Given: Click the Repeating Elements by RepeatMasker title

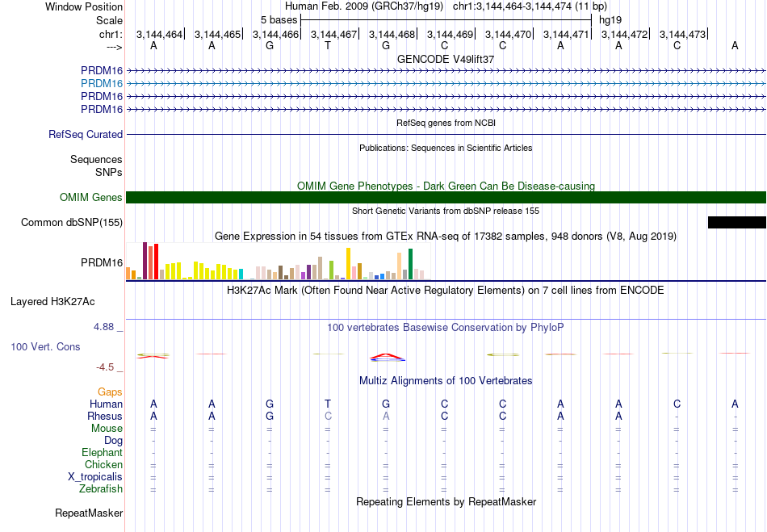Looking at the screenshot, I should coord(446,501).
